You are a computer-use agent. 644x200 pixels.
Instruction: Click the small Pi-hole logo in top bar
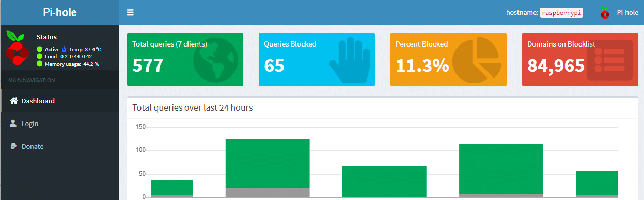(604, 12)
